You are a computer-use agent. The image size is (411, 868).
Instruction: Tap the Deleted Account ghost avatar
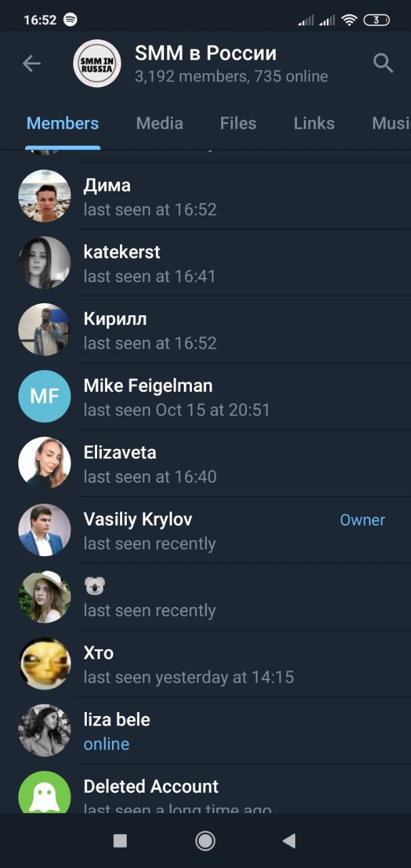(x=45, y=792)
